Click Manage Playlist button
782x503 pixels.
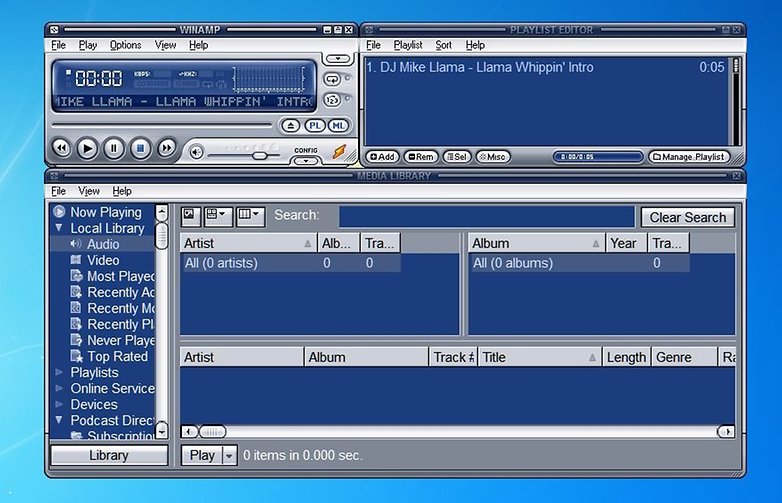pyautogui.click(x=689, y=157)
